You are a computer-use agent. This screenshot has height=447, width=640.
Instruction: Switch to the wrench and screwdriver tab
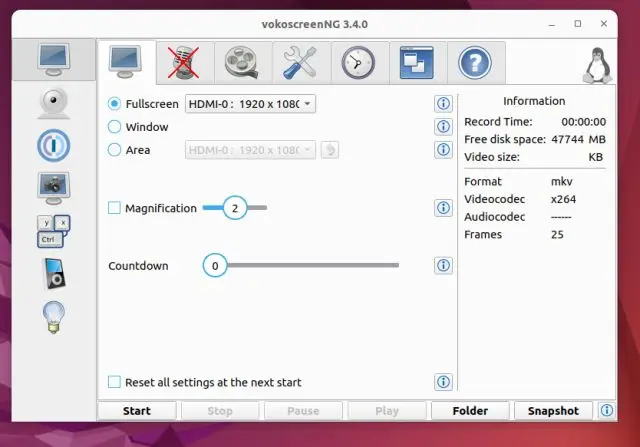pos(300,62)
